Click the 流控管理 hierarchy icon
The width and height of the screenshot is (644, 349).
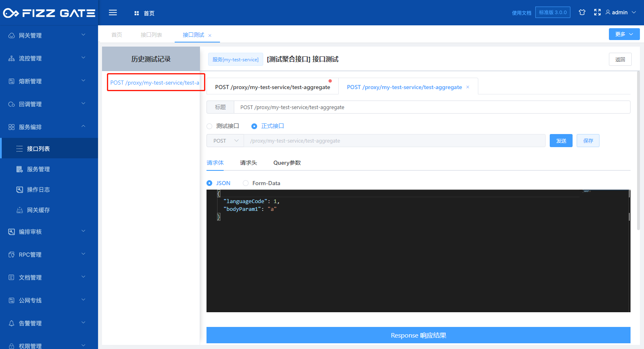click(11, 58)
